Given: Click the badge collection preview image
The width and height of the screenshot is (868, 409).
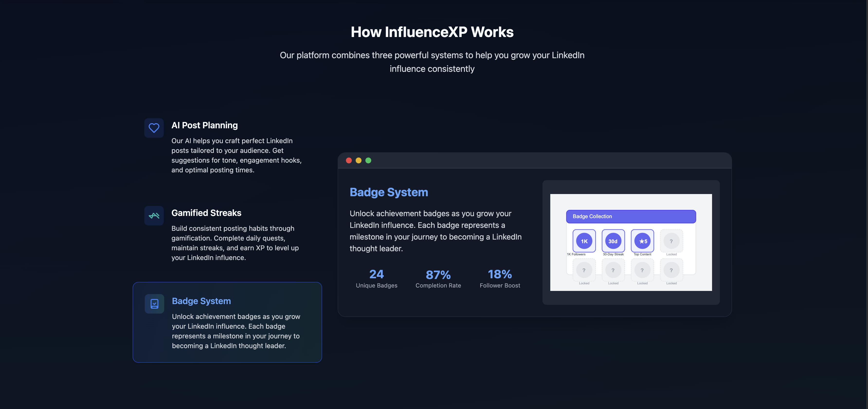Looking at the screenshot, I should coord(631,242).
